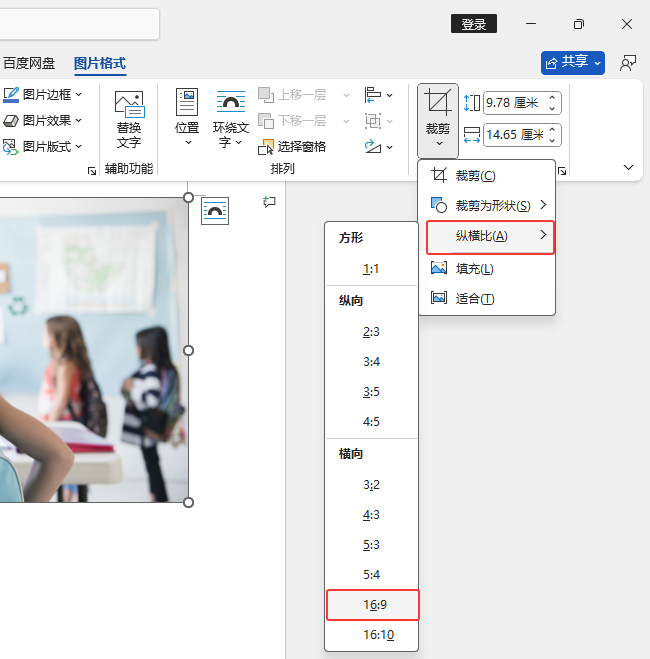Choose the 3:5 portrait ratio

[x=371, y=392]
